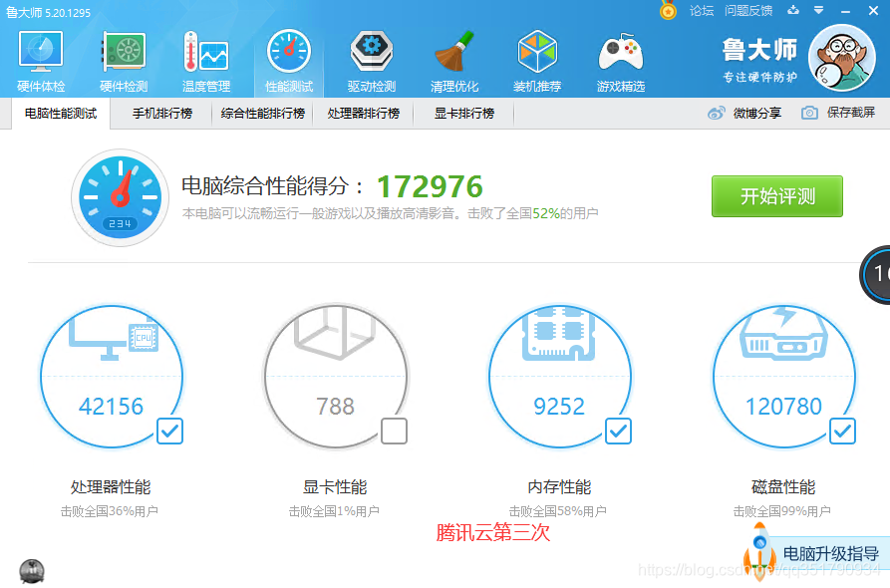Click 击败全国99%用户 text
890x588 pixels.
[x=782, y=511]
